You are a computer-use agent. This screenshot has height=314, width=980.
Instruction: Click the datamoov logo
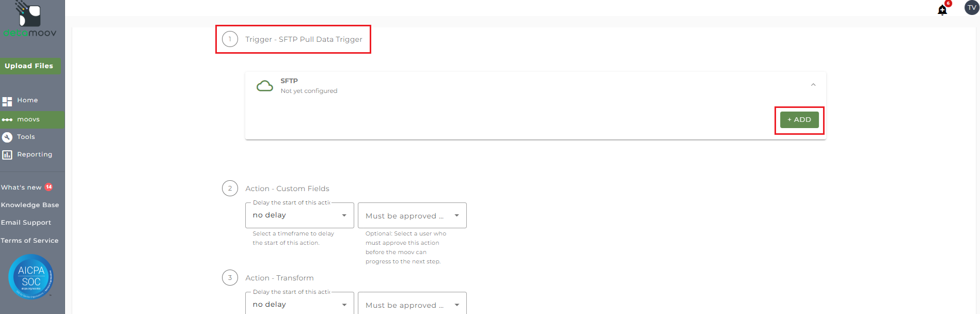tap(30, 19)
